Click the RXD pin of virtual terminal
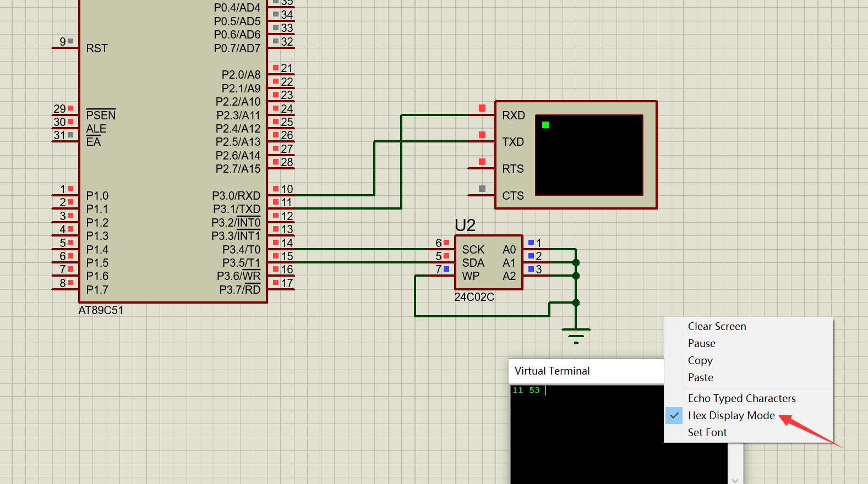This screenshot has height=484, width=868. (513, 116)
